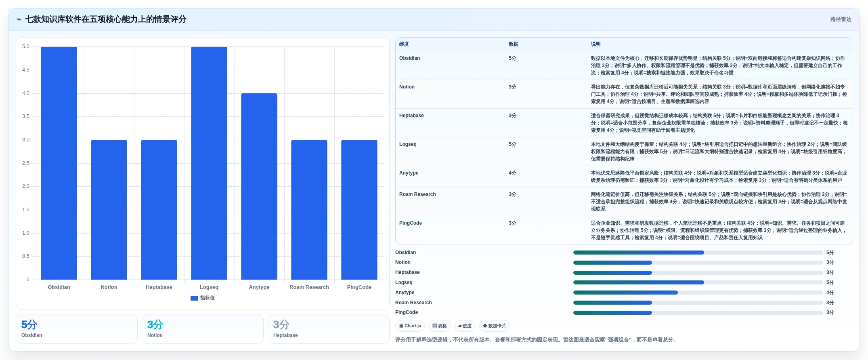Click the Obsidian progress bar
Viewport: 868px width, 360px height.
698,253
